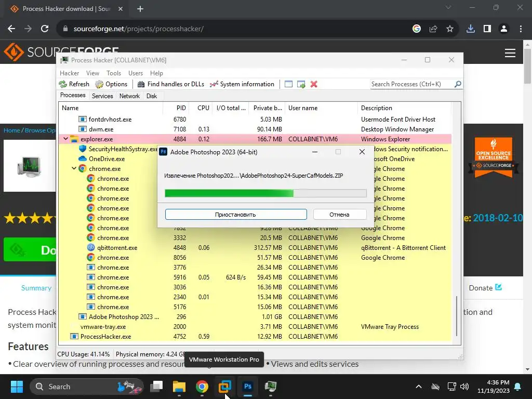532x399 pixels.
Task: Select the qbittorrent.exe process row
Action: pyautogui.click(x=255, y=248)
